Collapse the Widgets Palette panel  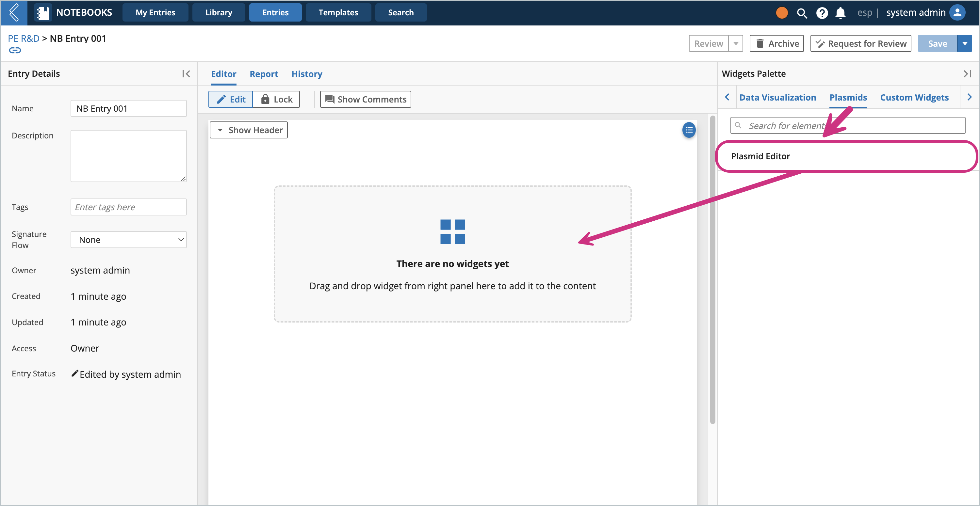coord(967,74)
